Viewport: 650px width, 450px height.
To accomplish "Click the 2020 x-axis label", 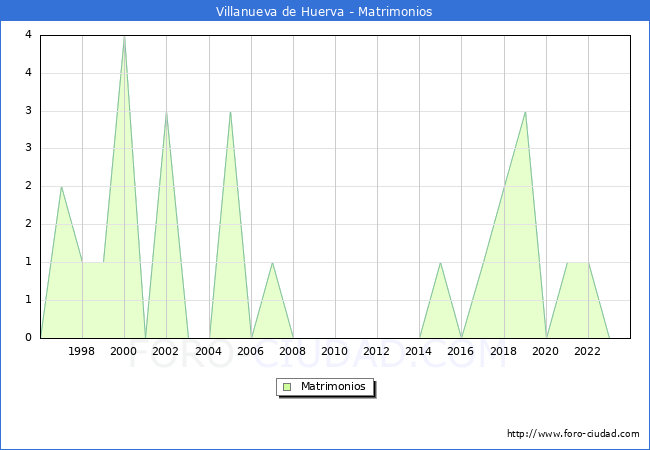I will [x=544, y=351].
